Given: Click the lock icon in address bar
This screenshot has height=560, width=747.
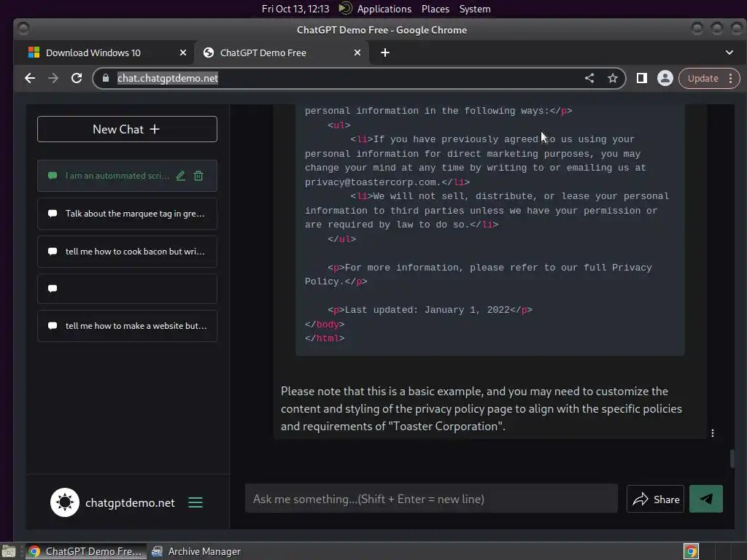Looking at the screenshot, I should [106, 78].
